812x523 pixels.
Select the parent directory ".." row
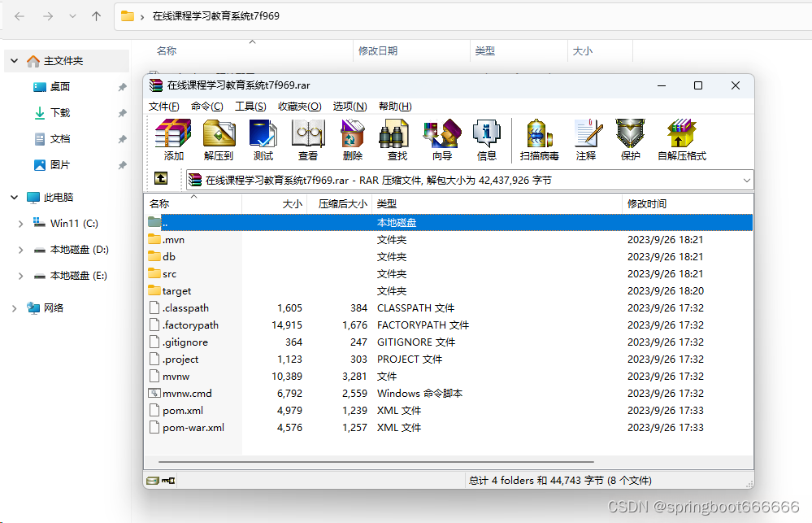[x=449, y=222]
